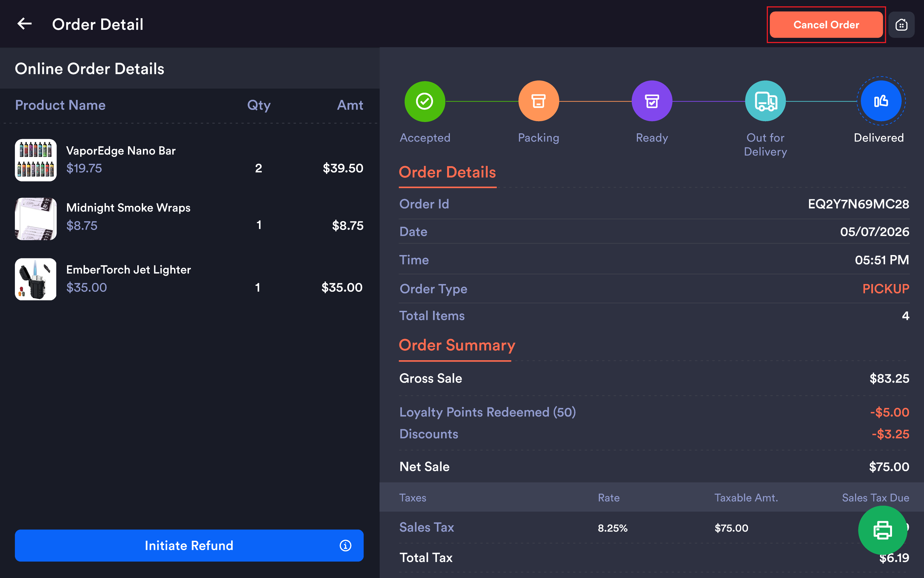924x578 pixels.
Task: Select the Sales Tax row label
Action: pos(426,527)
